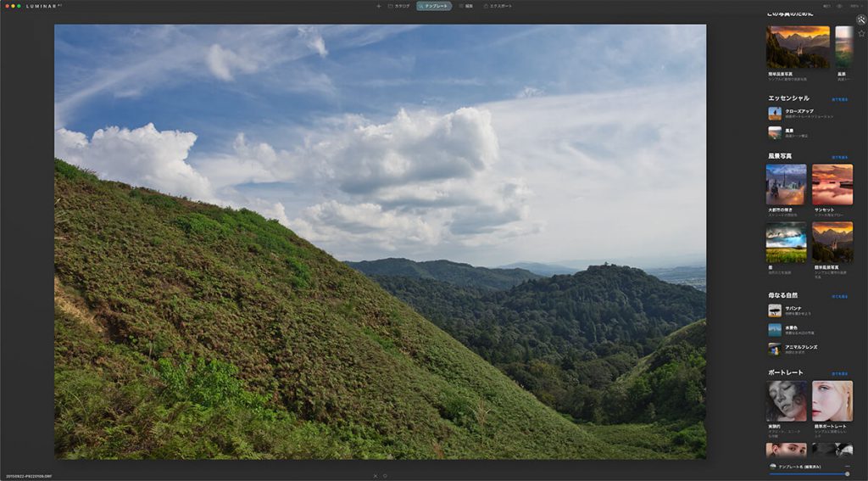868x481 pixels.
Task: Click the see-all link beside 母なる自然
Action: click(839, 296)
